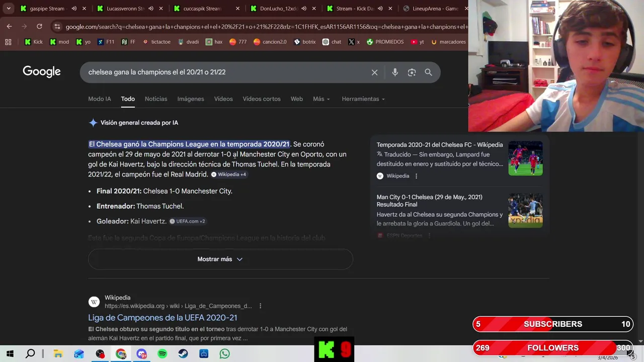Clear the Google search box text
644x362 pixels.
374,72
